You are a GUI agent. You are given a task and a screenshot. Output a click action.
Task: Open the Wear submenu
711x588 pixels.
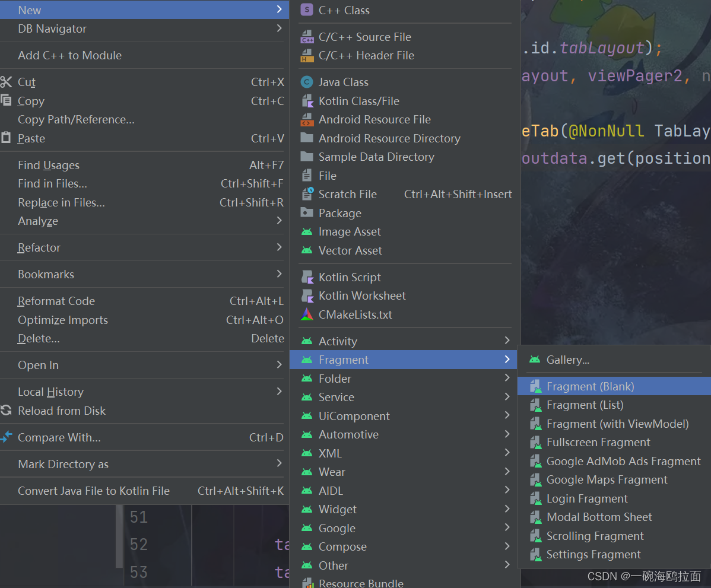pyautogui.click(x=403, y=472)
